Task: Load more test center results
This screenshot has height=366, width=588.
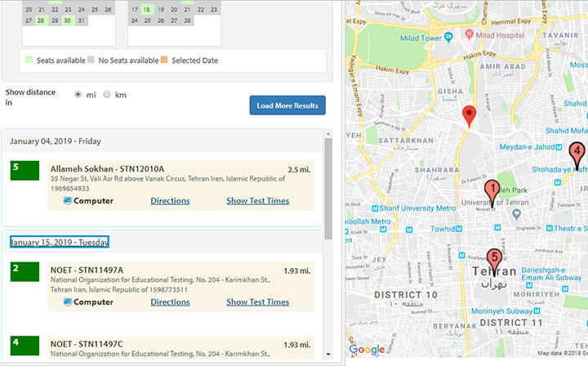Action: (x=287, y=105)
